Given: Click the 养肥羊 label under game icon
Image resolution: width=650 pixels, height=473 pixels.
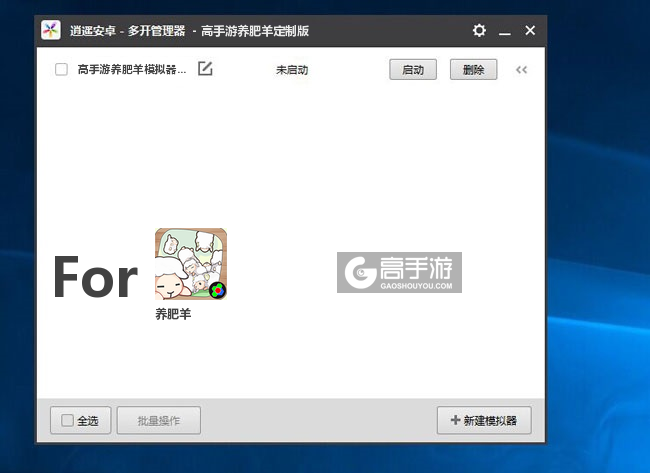Looking at the screenshot, I should pos(173,314).
